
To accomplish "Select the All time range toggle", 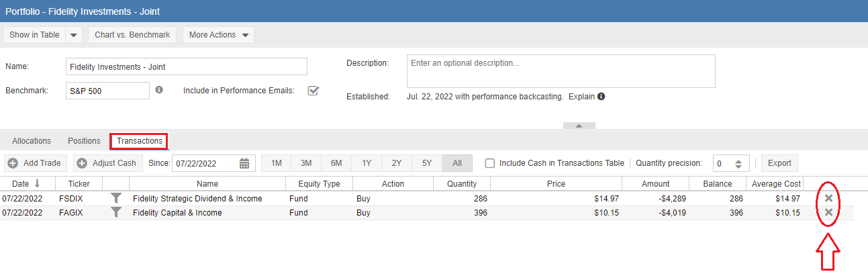I will tap(457, 163).
